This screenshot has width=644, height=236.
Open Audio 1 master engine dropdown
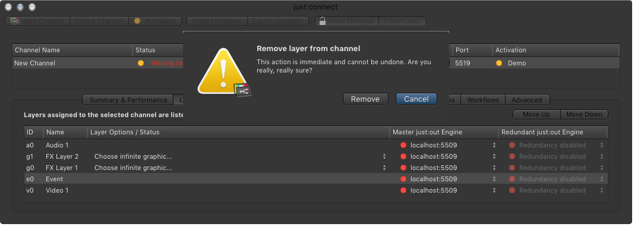[x=494, y=145]
